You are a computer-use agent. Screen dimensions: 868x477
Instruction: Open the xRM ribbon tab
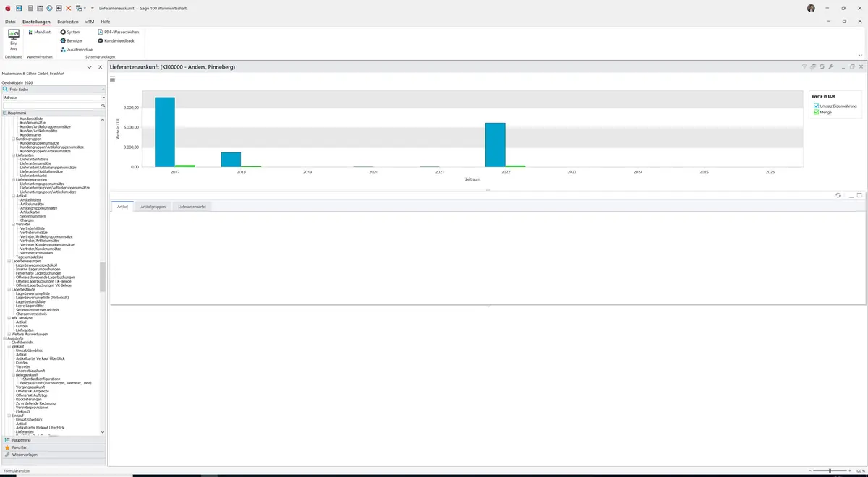90,22
